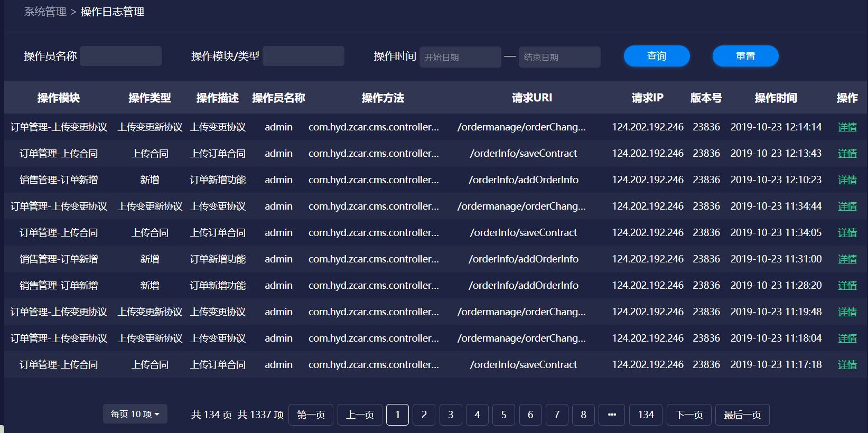The height and width of the screenshot is (433, 868).
Task: Click the 操作时间 column header
Action: 776,98
